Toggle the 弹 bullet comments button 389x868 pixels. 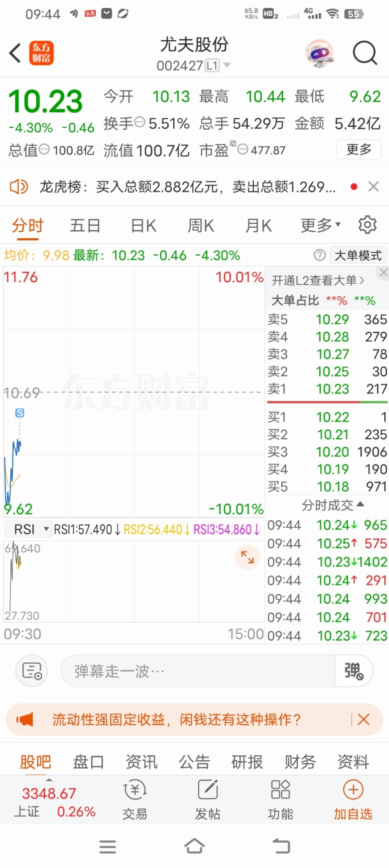[354, 671]
